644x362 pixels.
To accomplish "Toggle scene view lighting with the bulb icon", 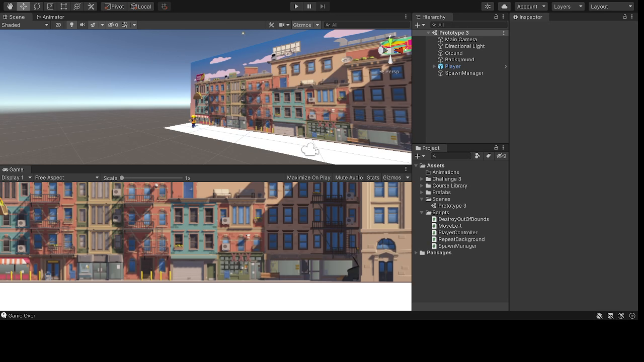I will [x=72, y=25].
